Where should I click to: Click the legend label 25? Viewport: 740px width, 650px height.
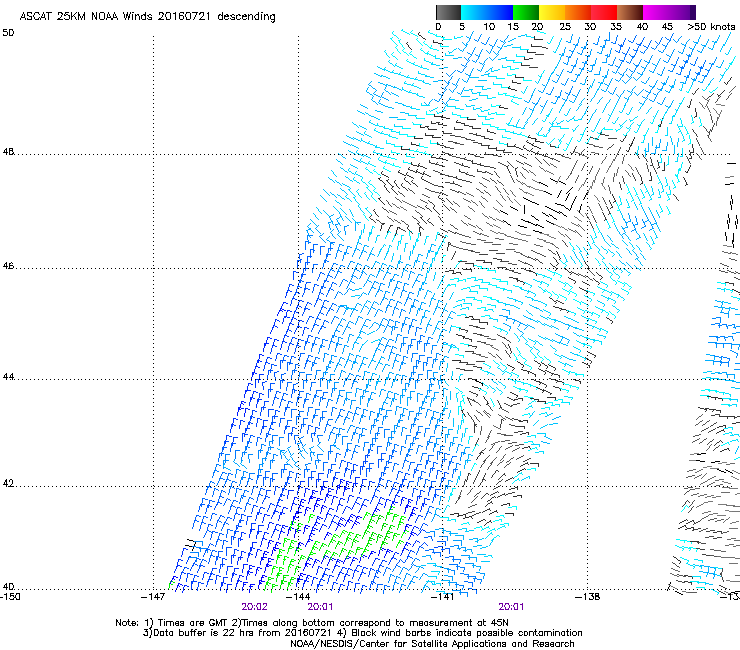point(565,27)
